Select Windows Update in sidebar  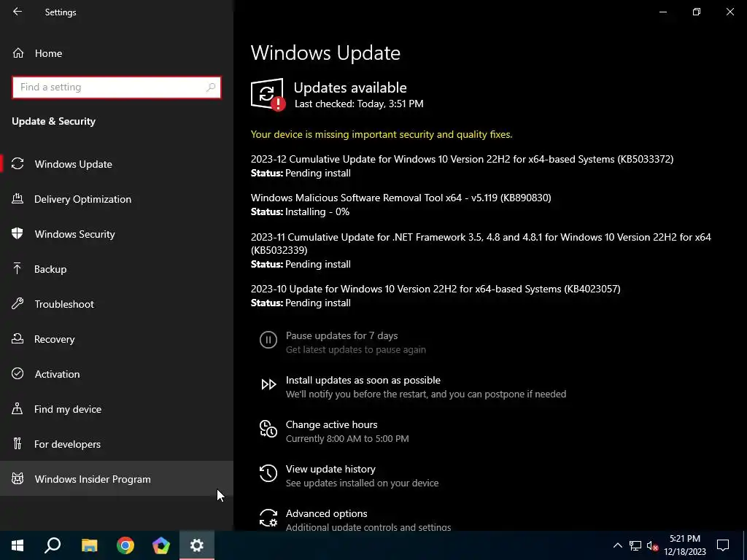click(117, 164)
